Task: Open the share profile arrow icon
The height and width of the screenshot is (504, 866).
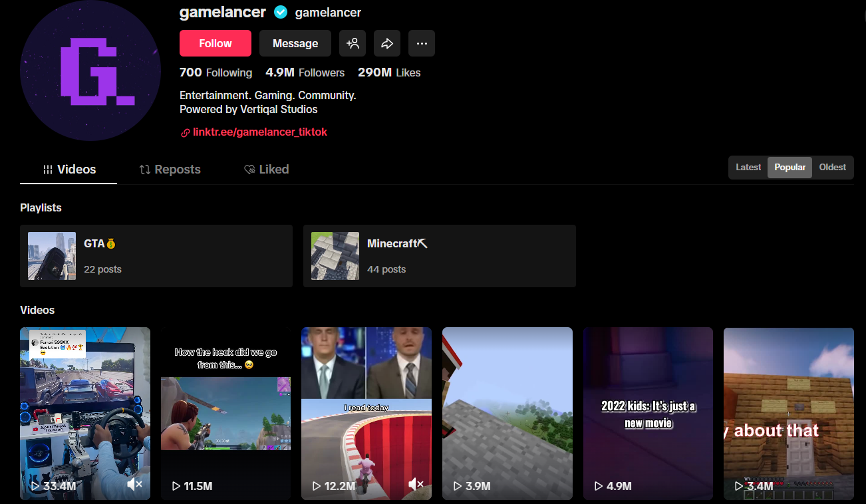Action: [x=387, y=43]
